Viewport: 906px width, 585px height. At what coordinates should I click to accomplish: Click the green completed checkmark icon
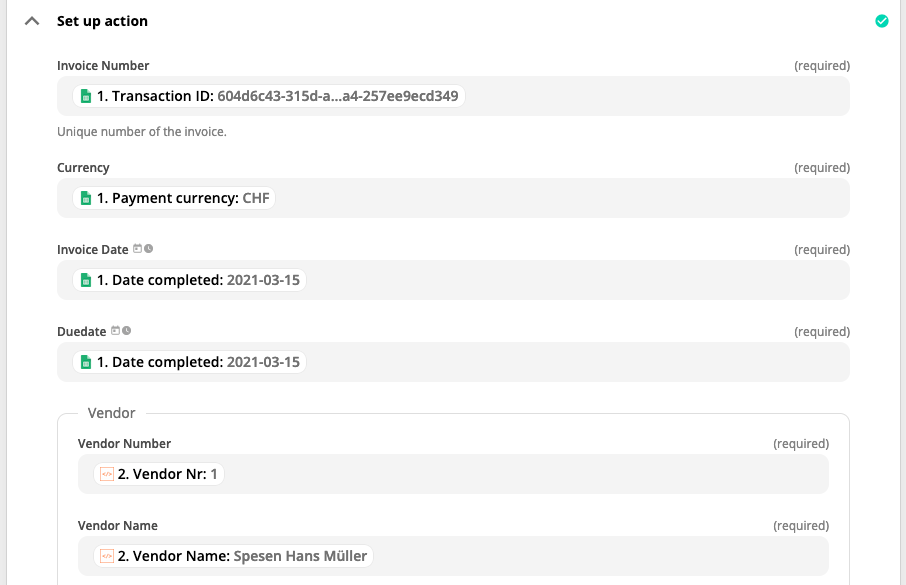tap(882, 21)
